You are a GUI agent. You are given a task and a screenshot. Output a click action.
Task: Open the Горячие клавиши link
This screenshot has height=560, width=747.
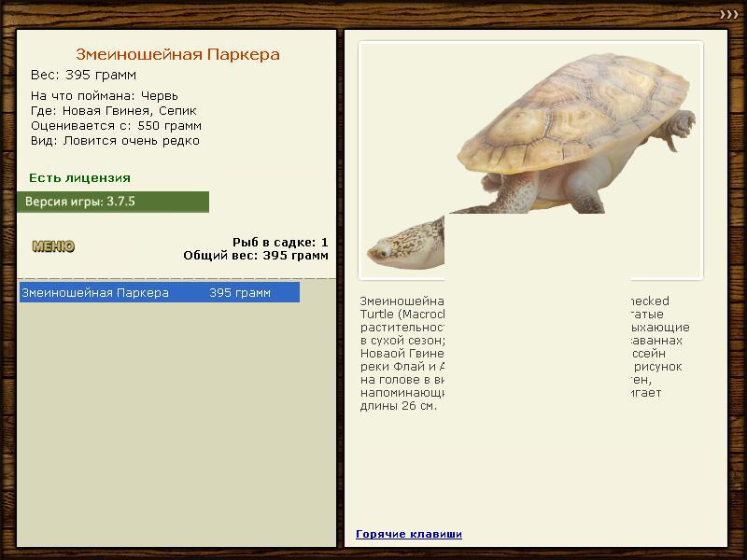(x=409, y=534)
